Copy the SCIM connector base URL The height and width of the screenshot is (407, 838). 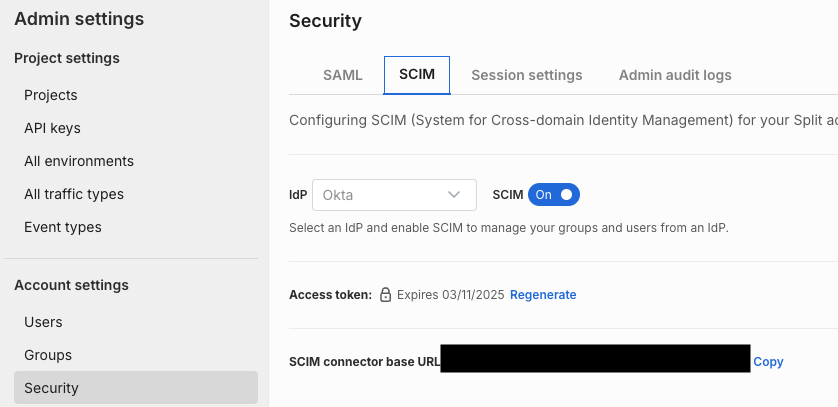pyautogui.click(x=768, y=361)
